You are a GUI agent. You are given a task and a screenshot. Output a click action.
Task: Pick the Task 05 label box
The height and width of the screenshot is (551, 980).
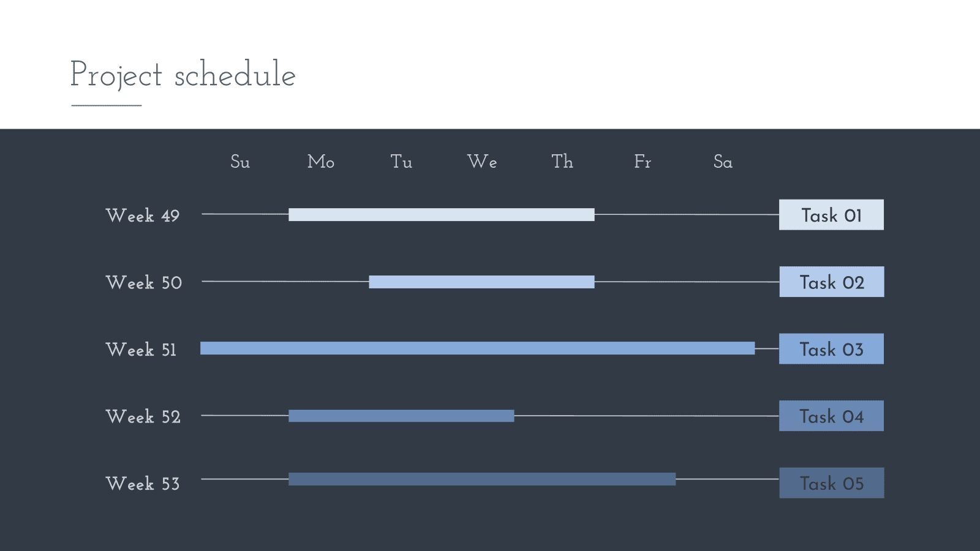pyautogui.click(x=831, y=483)
